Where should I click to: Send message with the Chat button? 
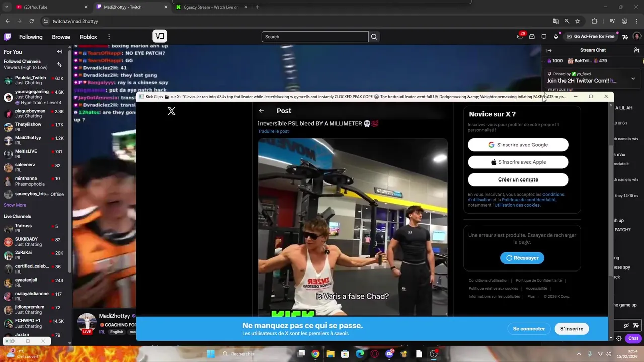click(633, 338)
